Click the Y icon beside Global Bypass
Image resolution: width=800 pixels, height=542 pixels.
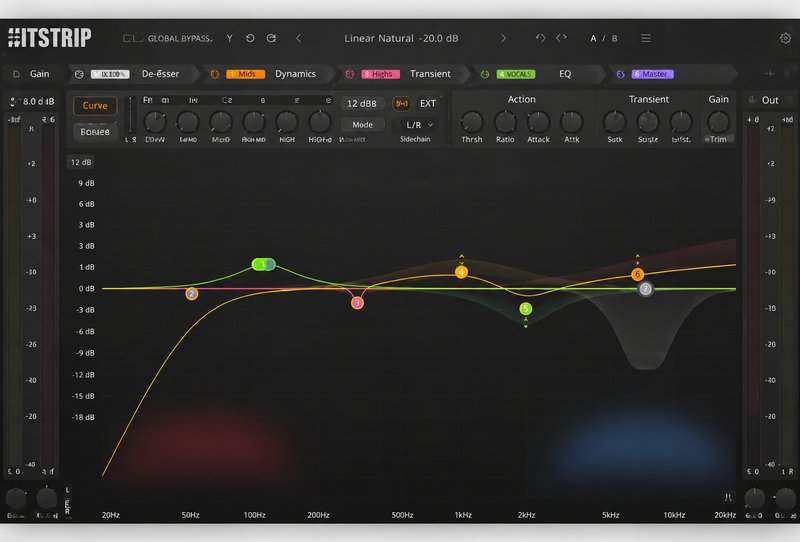[230, 38]
